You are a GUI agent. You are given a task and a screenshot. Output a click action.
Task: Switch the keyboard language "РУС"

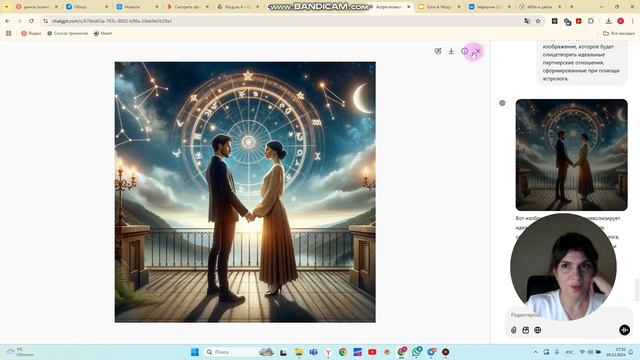569,352
